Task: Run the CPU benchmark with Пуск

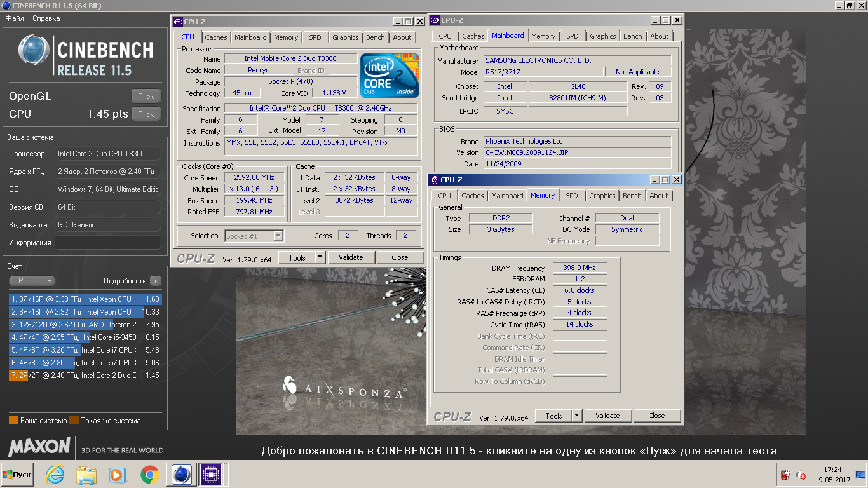Action: tap(146, 114)
